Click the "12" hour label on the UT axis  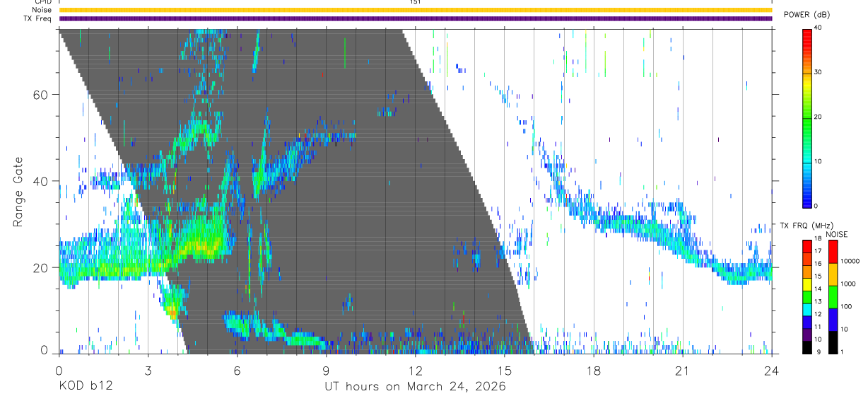[415, 371]
